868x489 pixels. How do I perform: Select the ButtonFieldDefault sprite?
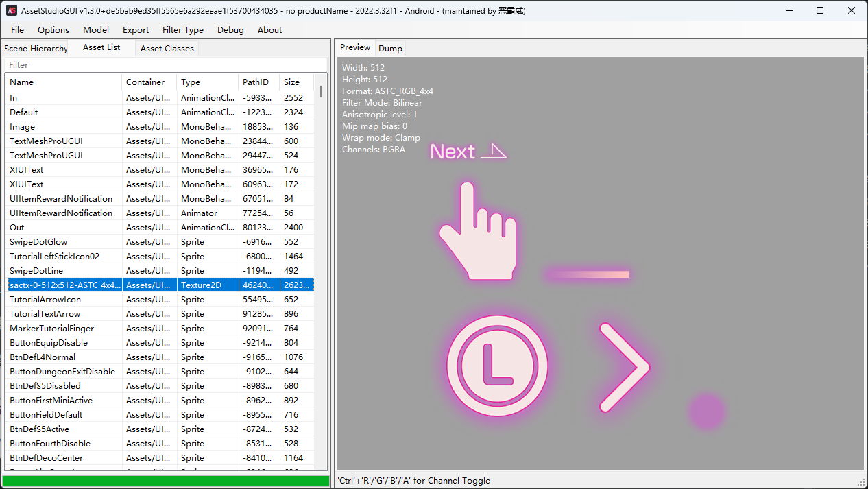[161, 415]
